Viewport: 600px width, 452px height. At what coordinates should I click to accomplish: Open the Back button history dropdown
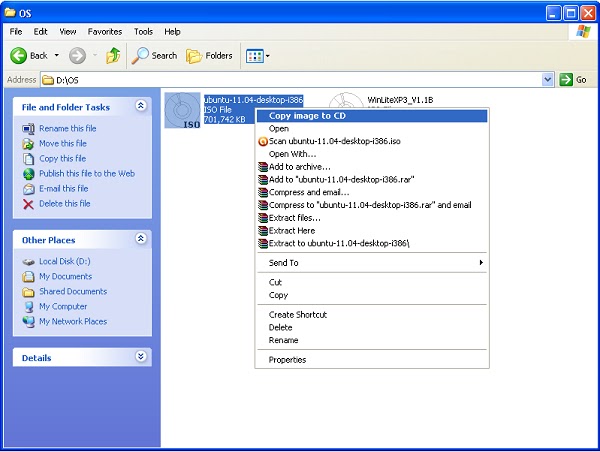click(x=57, y=56)
